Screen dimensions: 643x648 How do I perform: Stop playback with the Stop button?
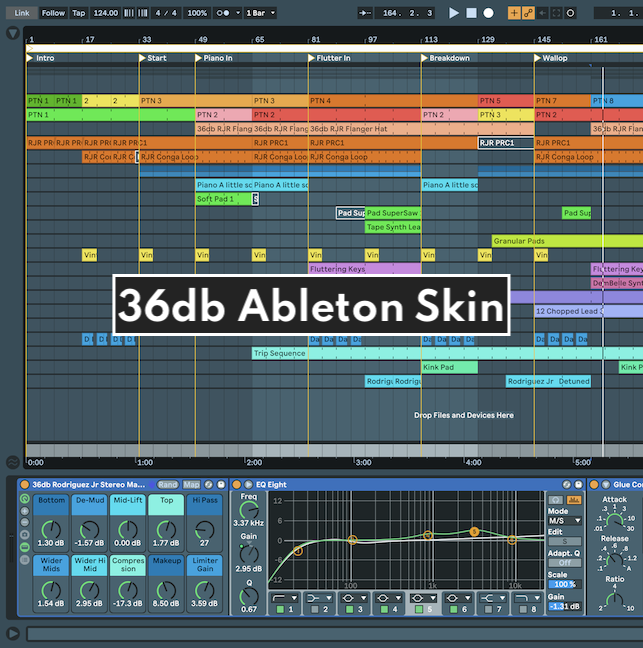(471, 13)
